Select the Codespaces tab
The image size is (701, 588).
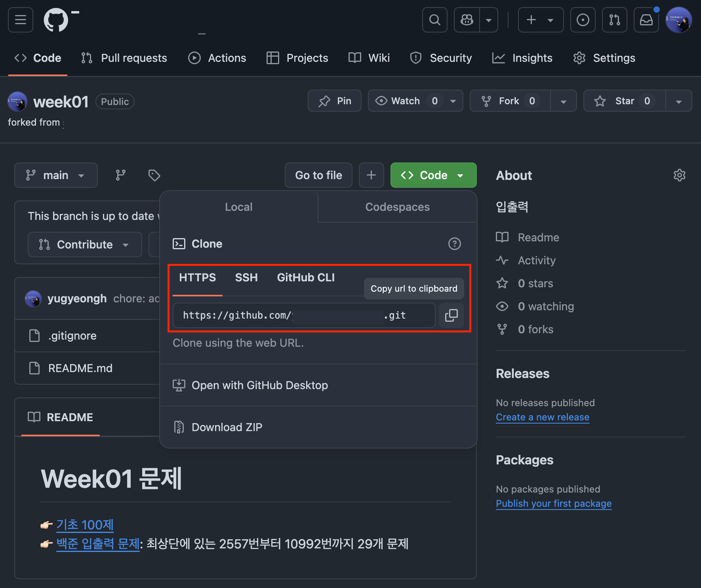tap(397, 207)
